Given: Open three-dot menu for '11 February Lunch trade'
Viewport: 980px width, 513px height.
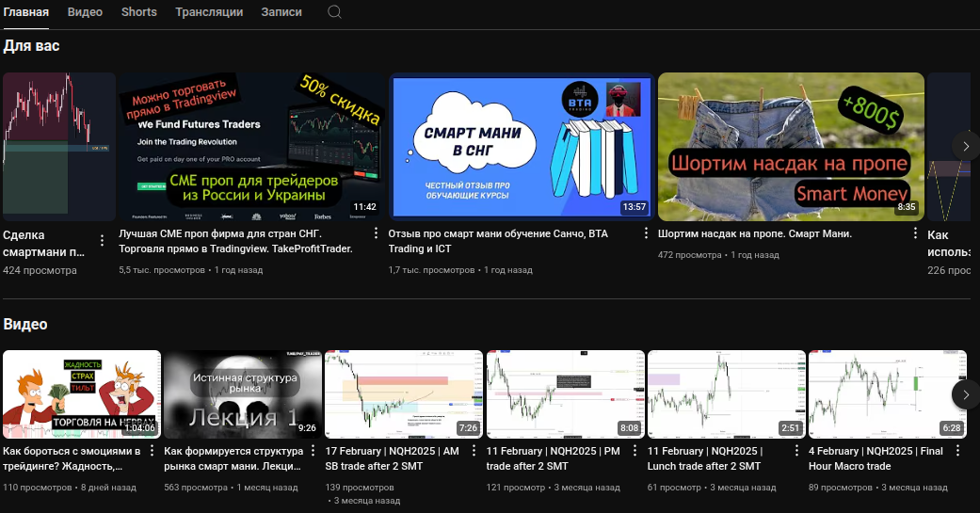Looking at the screenshot, I should tap(796, 451).
